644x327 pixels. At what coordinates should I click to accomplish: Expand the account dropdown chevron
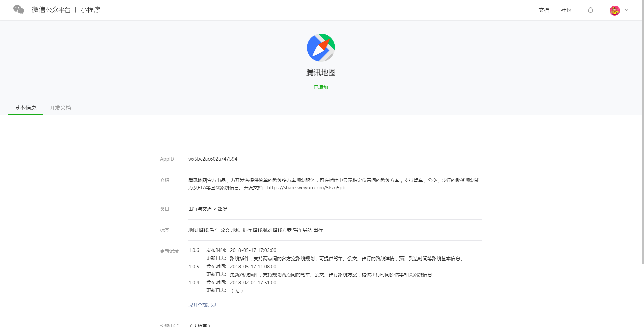coord(627,10)
